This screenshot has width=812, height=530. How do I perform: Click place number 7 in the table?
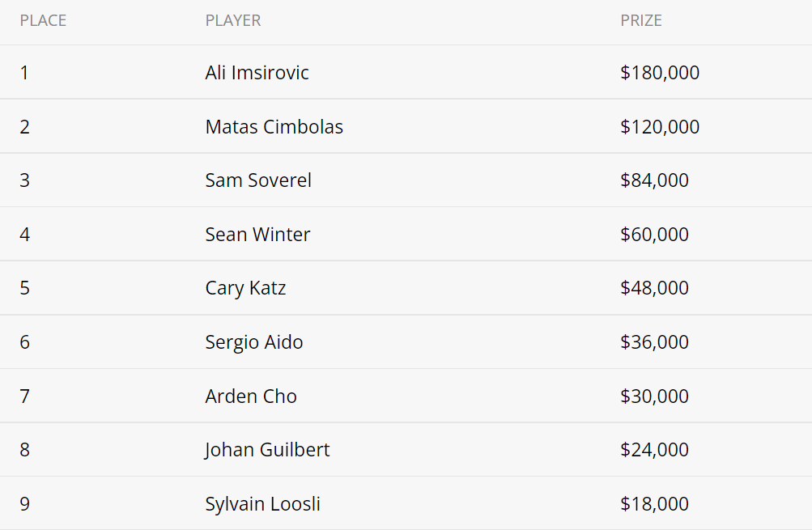point(25,396)
